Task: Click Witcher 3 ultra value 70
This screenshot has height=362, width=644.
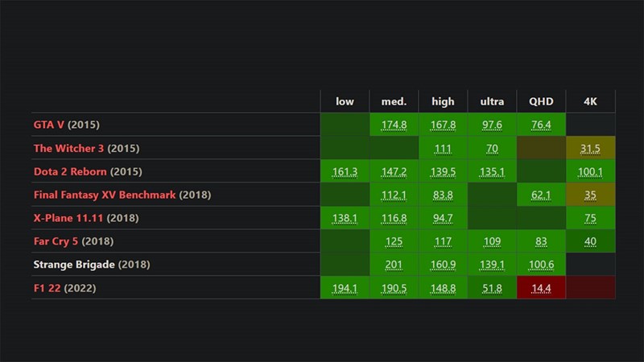Action: coord(492,149)
